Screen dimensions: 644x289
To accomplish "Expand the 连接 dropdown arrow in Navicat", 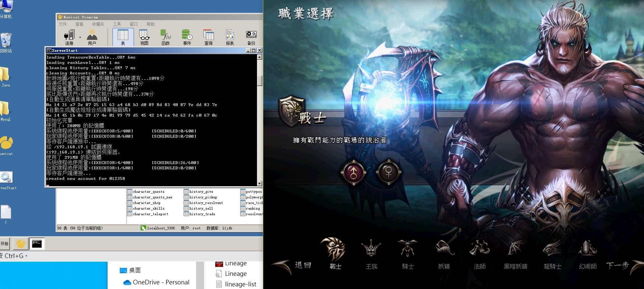I will 80,37.
